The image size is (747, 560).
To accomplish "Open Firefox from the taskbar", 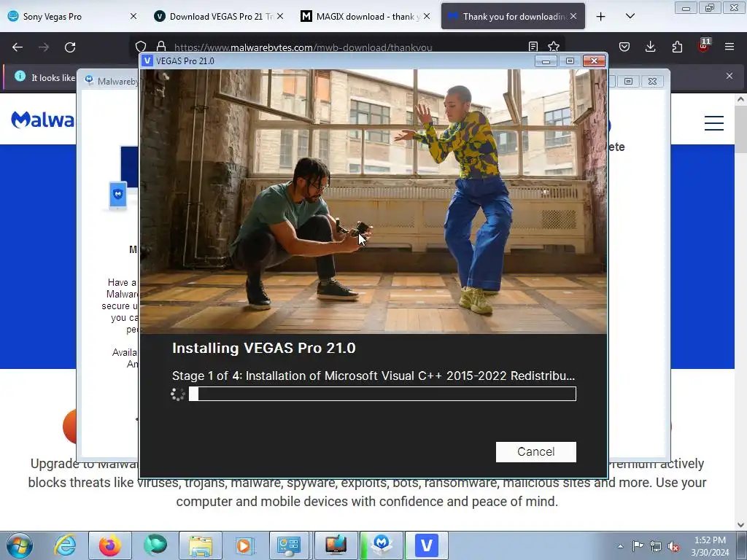I will tap(110, 545).
